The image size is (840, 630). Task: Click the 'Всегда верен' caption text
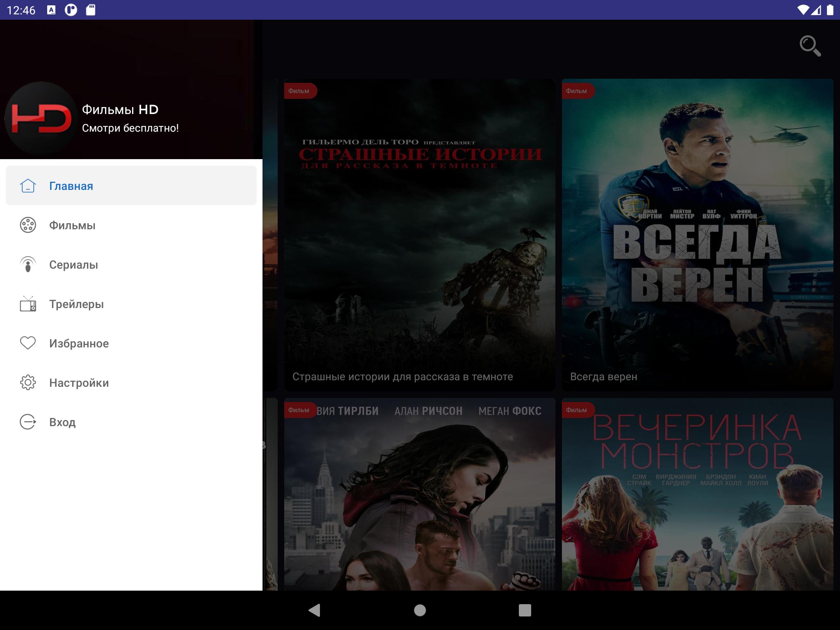click(x=604, y=377)
